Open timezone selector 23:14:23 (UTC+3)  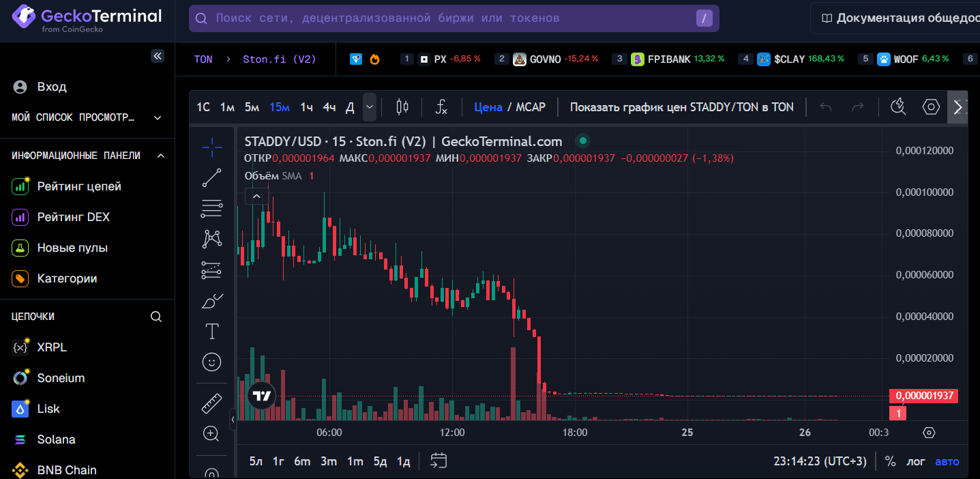click(820, 461)
